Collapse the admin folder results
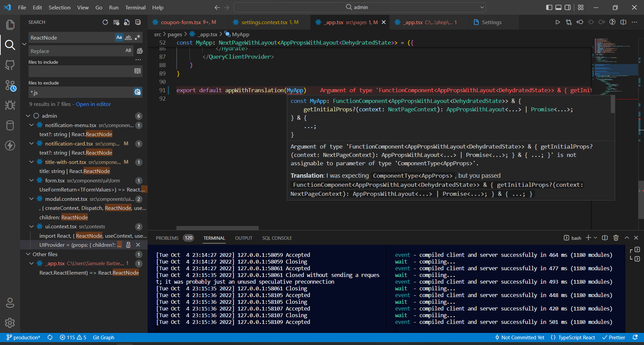Viewport: 644px width, 345px height. tap(28, 116)
